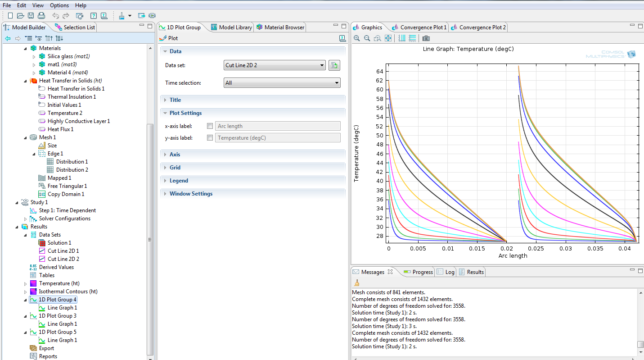Enable the y-axis label checkbox
Image resolution: width=644 pixels, height=360 pixels.
point(210,138)
